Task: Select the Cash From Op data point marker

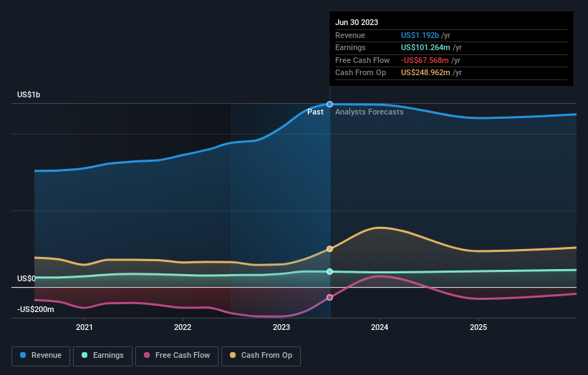Action: [x=329, y=249]
